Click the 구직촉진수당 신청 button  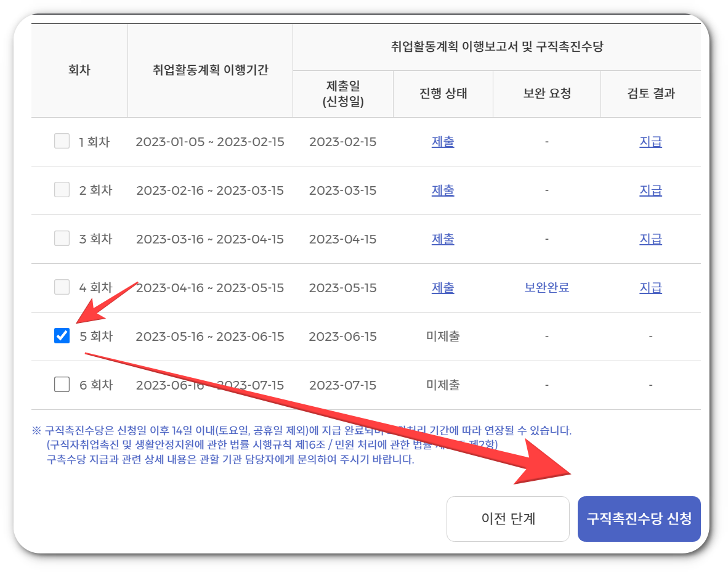coord(639,518)
